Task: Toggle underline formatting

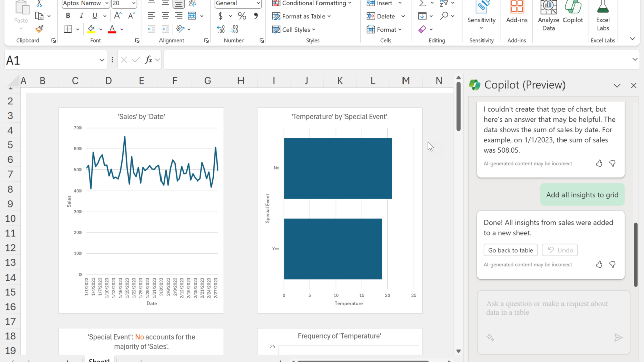Action: pos(95,16)
